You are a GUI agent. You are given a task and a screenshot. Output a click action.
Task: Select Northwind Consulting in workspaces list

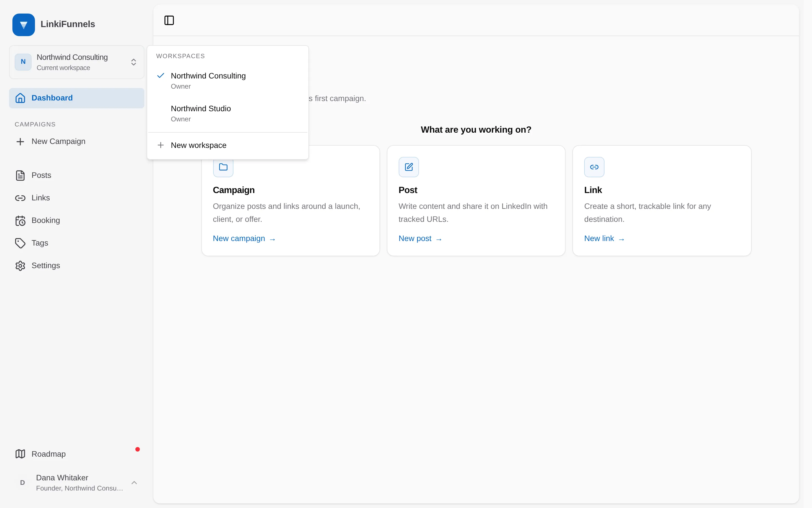[228, 81]
